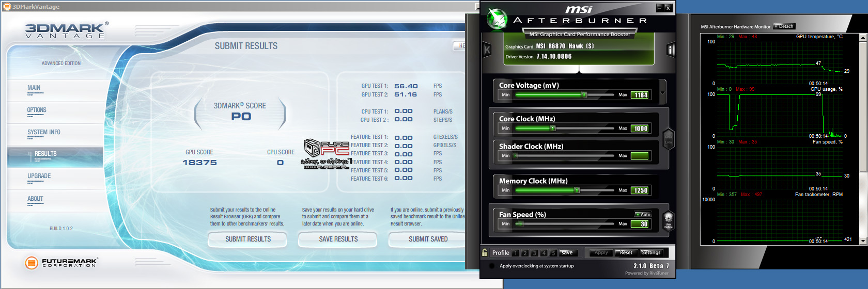Open the ABOUT section
868x289 pixels.
click(x=35, y=199)
